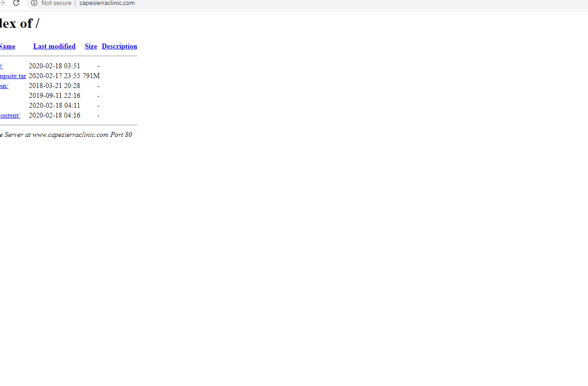The width and height of the screenshot is (588, 386).
Task: Sort the listing by Name column
Action: [7, 46]
